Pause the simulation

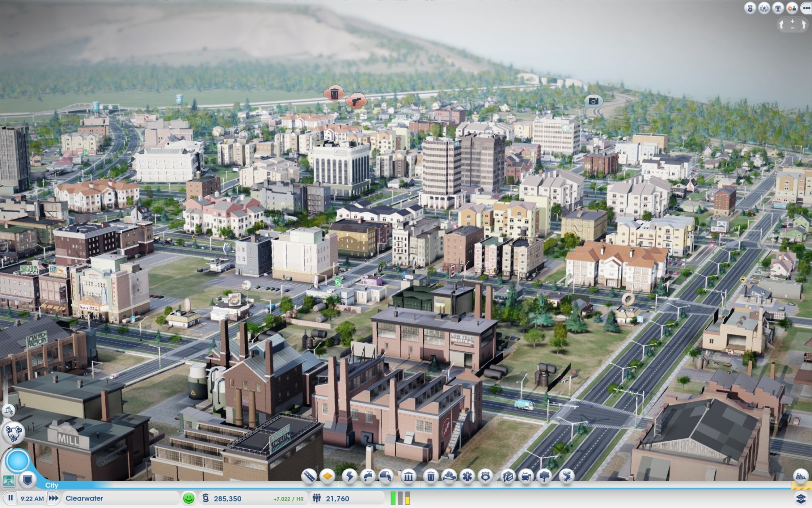click(x=10, y=498)
